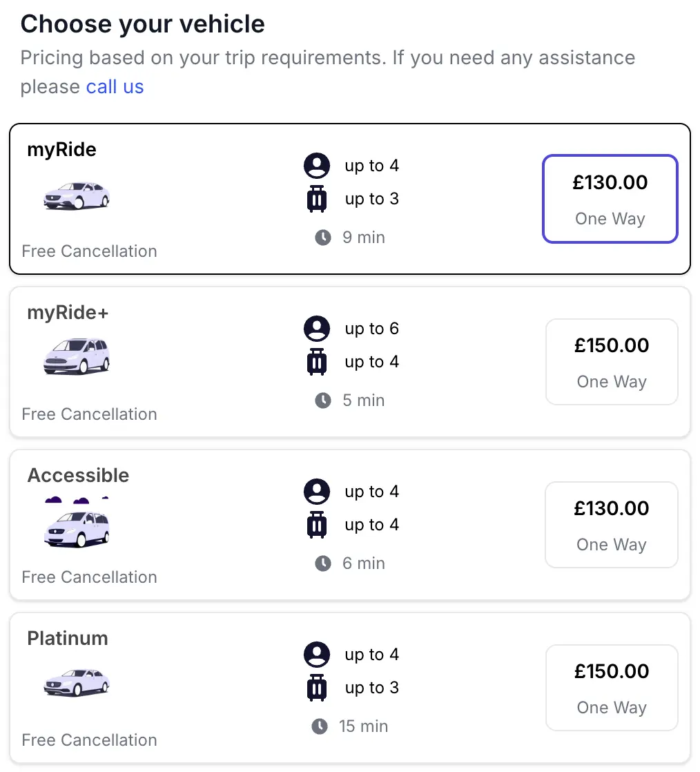The height and width of the screenshot is (772, 700).
Task: Open the call us link
Action: point(115,87)
